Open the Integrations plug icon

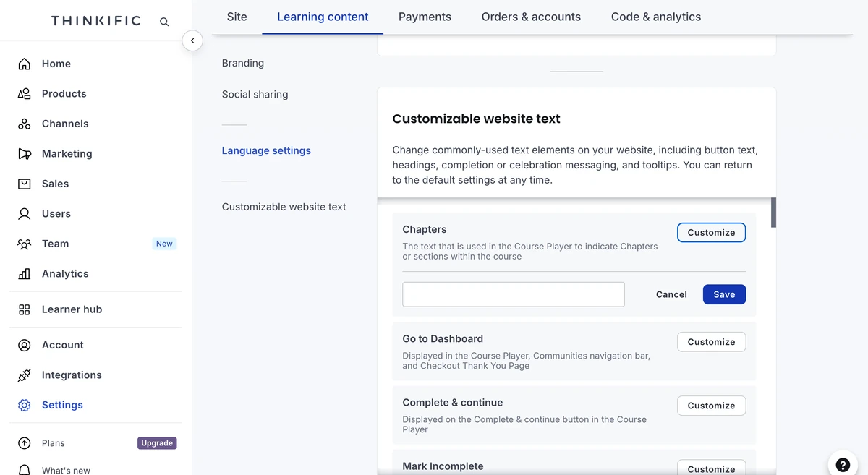(25, 375)
